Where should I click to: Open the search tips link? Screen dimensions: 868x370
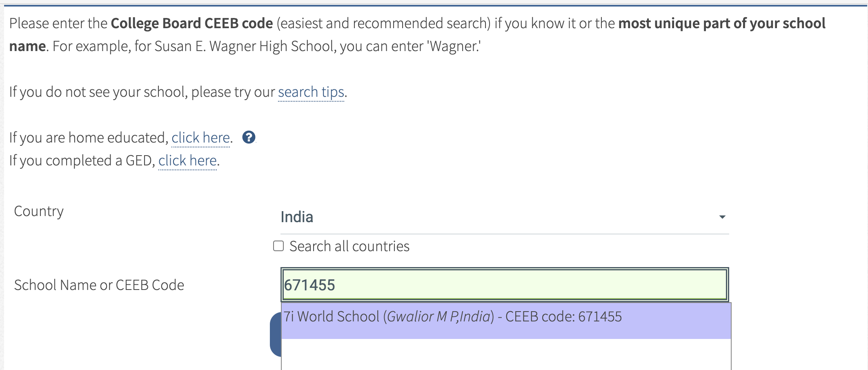click(311, 92)
